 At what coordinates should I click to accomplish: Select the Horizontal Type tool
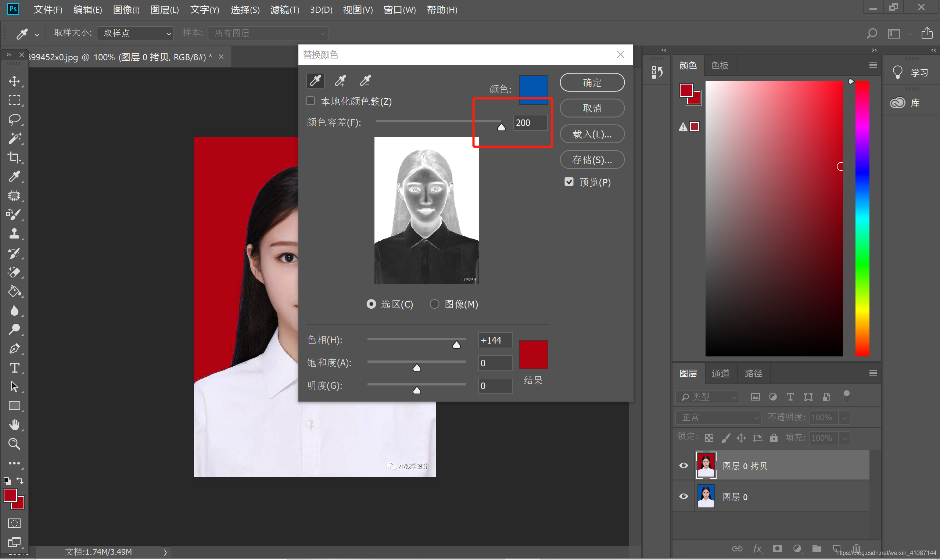pyautogui.click(x=14, y=367)
